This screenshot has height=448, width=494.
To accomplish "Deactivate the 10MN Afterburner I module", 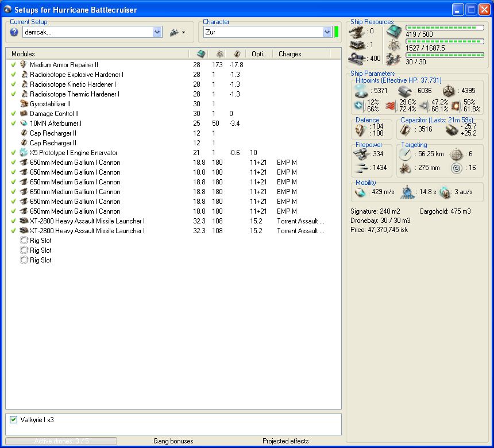I will click(x=13, y=123).
